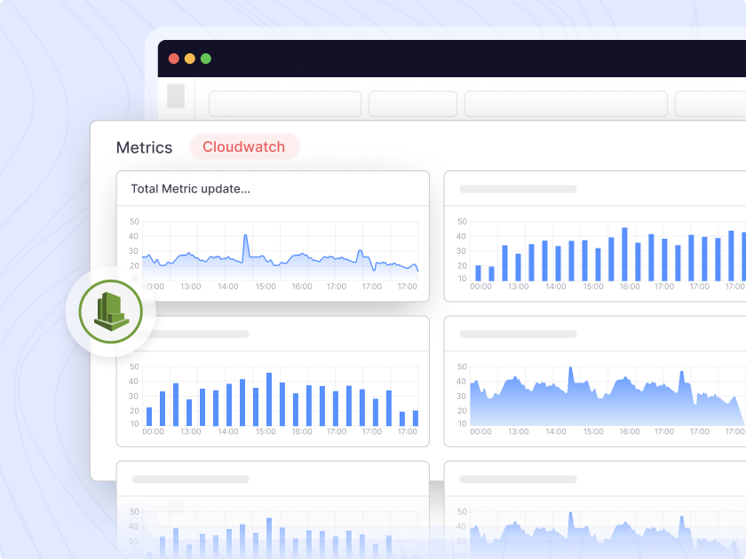746x560 pixels.
Task: Select the widest placeholder field in the toolbar
Action: (565, 104)
